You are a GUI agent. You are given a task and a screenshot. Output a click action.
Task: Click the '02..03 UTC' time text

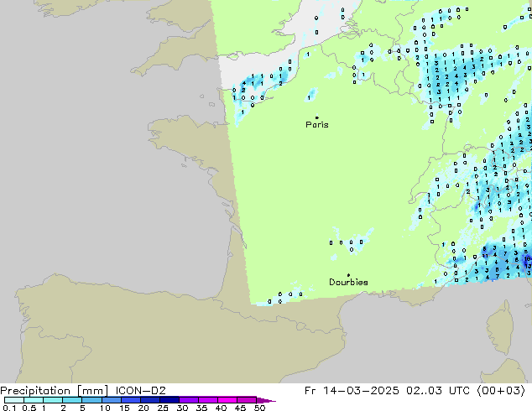438,391
